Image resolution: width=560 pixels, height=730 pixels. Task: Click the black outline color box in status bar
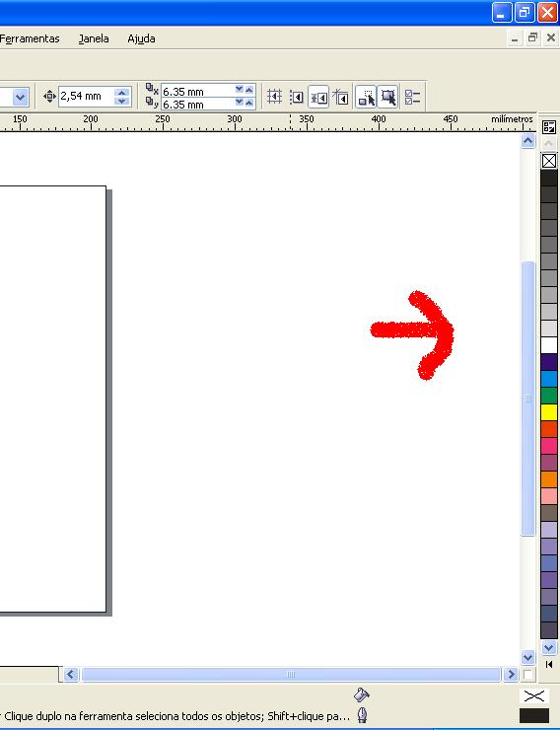click(x=534, y=715)
